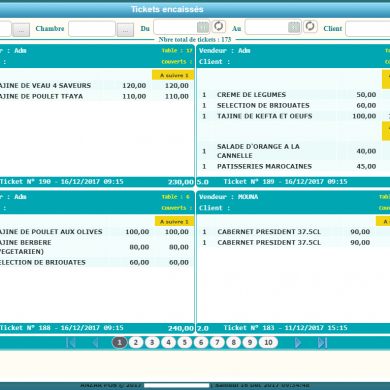390x390 pixels.
Task: Select page 10 of tickets
Action: point(268,342)
